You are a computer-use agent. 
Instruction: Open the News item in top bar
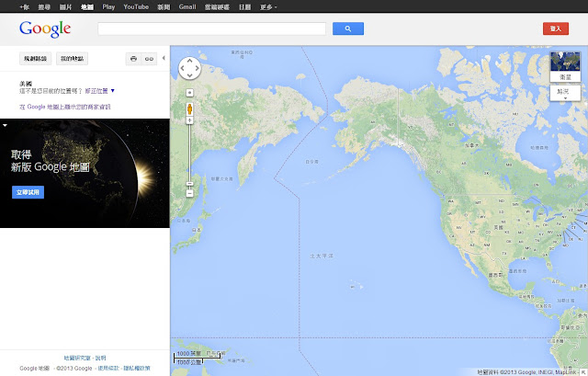[x=164, y=6]
